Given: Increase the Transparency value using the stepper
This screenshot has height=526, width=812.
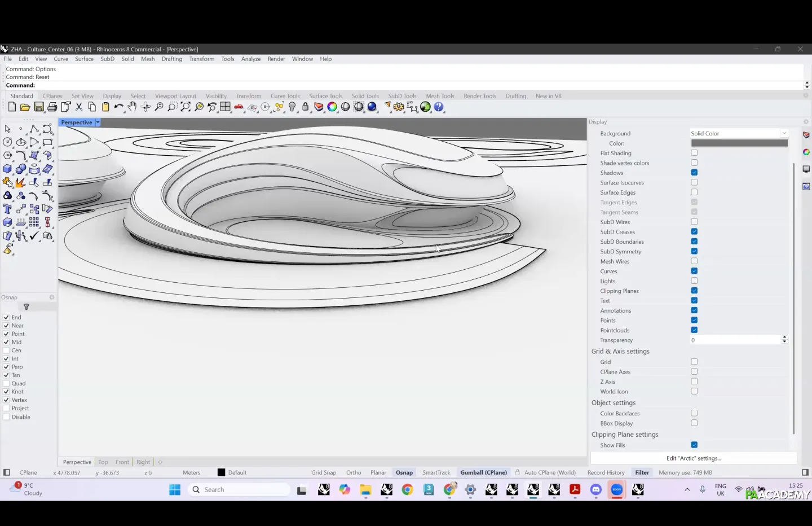Looking at the screenshot, I should click(x=784, y=338).
